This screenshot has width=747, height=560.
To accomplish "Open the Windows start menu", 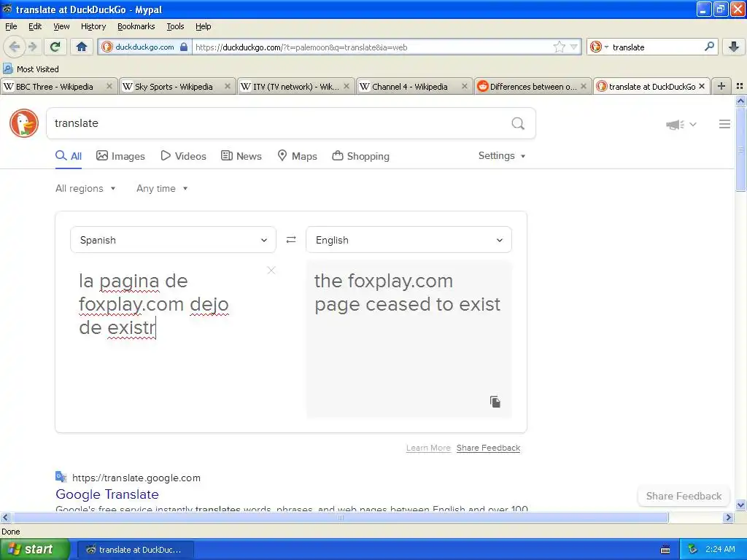I will [34, 550].
